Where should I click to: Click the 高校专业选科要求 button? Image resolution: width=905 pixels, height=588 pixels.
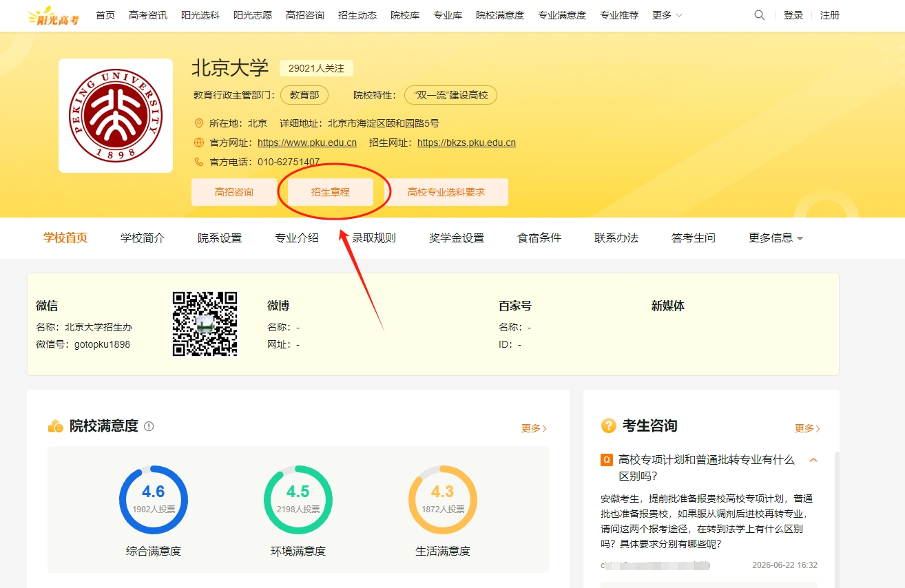pos(446,192)
